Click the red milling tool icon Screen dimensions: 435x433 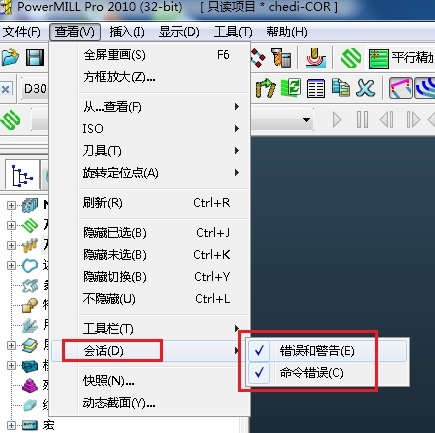316,57
